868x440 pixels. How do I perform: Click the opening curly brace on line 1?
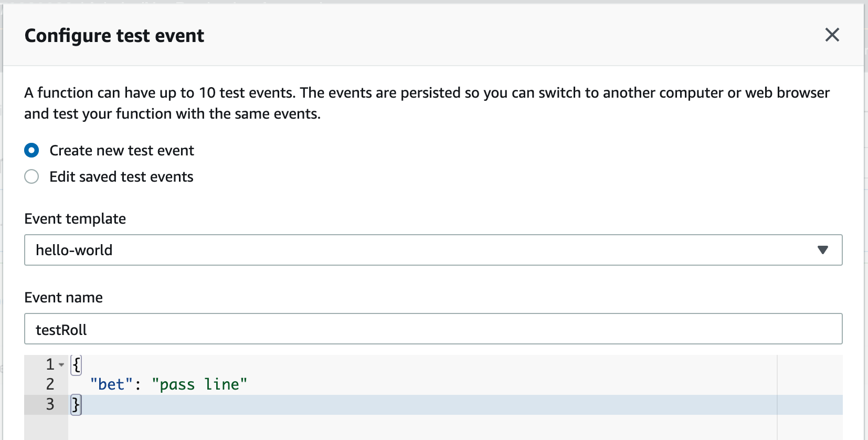point(76,364)
